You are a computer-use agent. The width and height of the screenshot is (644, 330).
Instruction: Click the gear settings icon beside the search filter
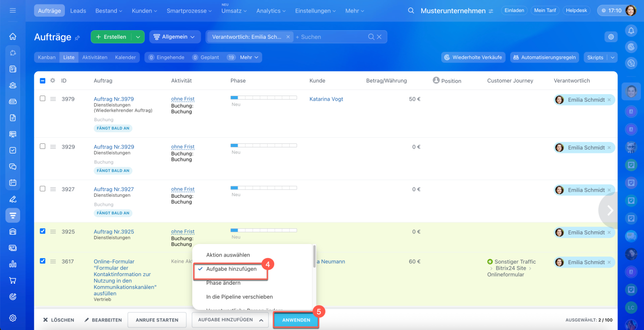(x=611, y=37)
